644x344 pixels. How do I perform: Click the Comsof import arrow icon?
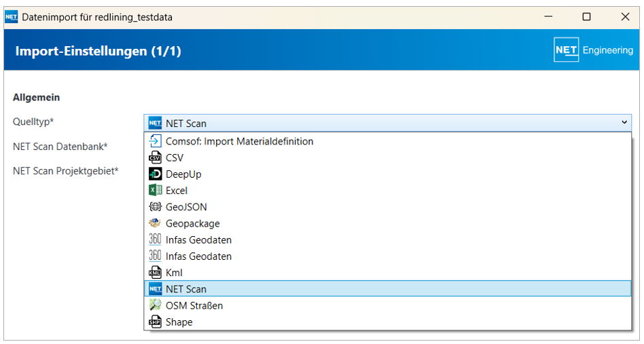155,141
